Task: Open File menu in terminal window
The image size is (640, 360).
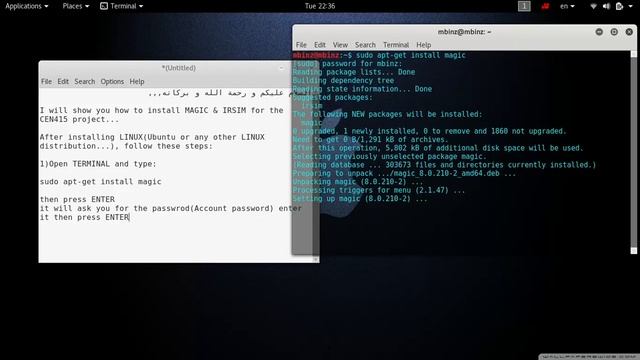Action: point(301,45)
